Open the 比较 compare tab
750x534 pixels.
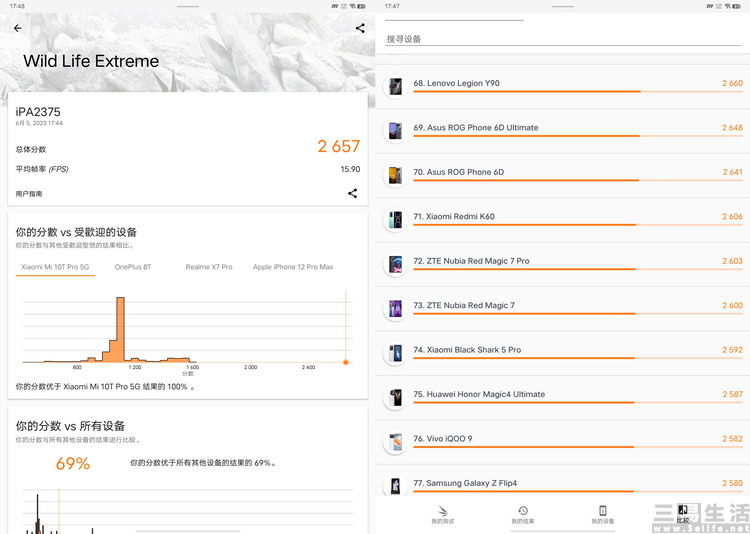683,515
